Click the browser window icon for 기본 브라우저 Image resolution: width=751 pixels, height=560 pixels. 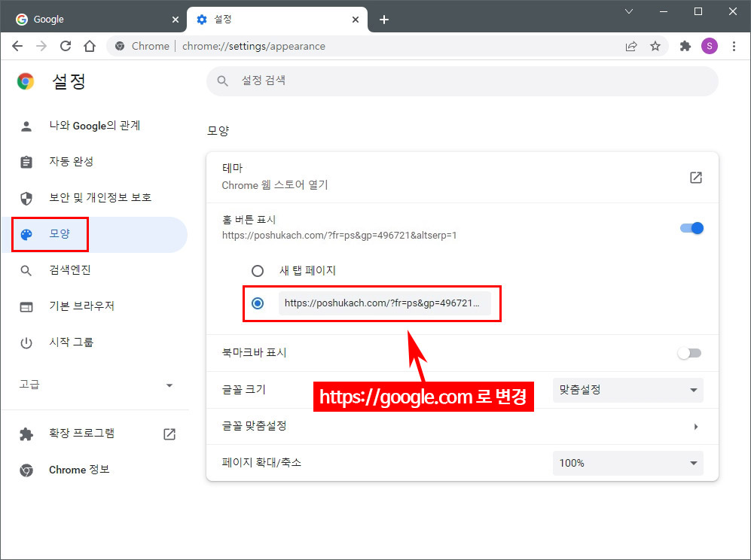(x=26, y=307)
